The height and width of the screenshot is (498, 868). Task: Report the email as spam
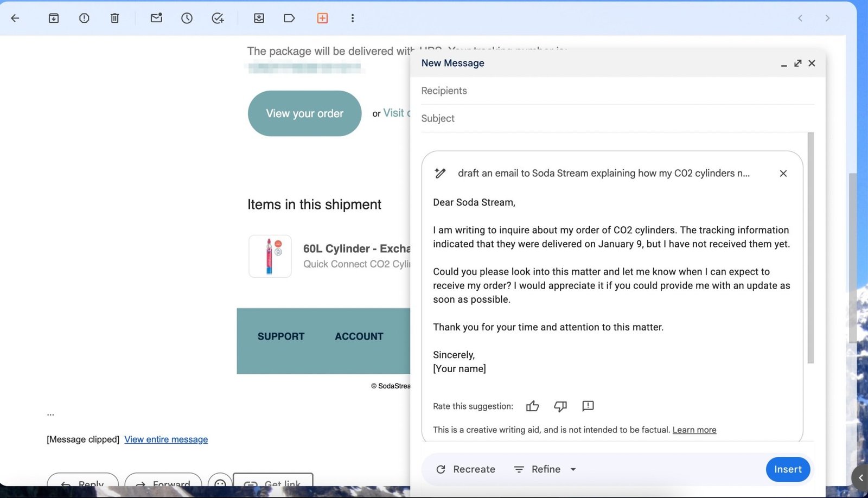coord(84,18)
